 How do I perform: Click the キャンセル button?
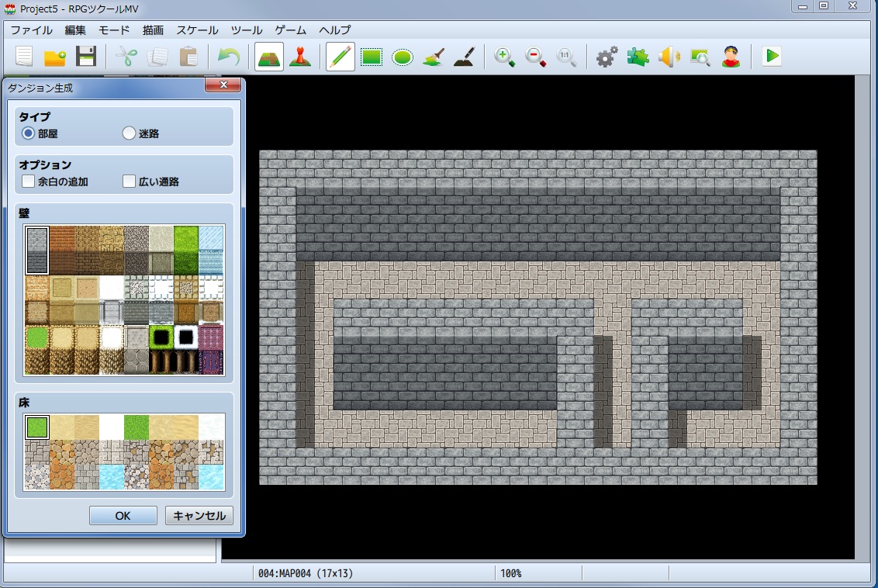[x=199, y=516]
